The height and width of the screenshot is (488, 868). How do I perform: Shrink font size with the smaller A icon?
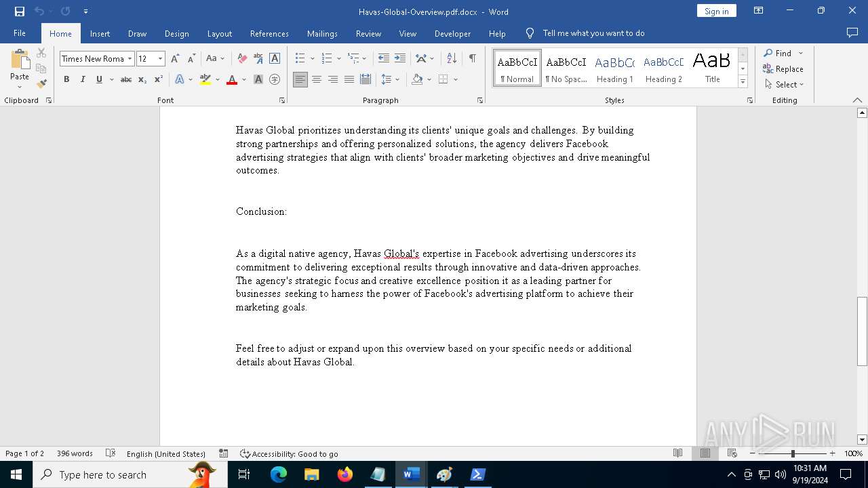191,59
